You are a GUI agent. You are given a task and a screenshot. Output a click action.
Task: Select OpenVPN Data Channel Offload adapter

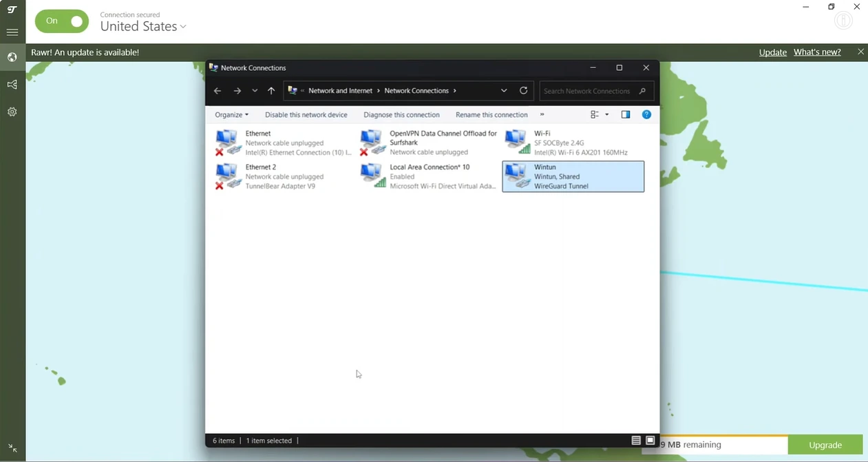pyautogui.click(x=428, y=143)
